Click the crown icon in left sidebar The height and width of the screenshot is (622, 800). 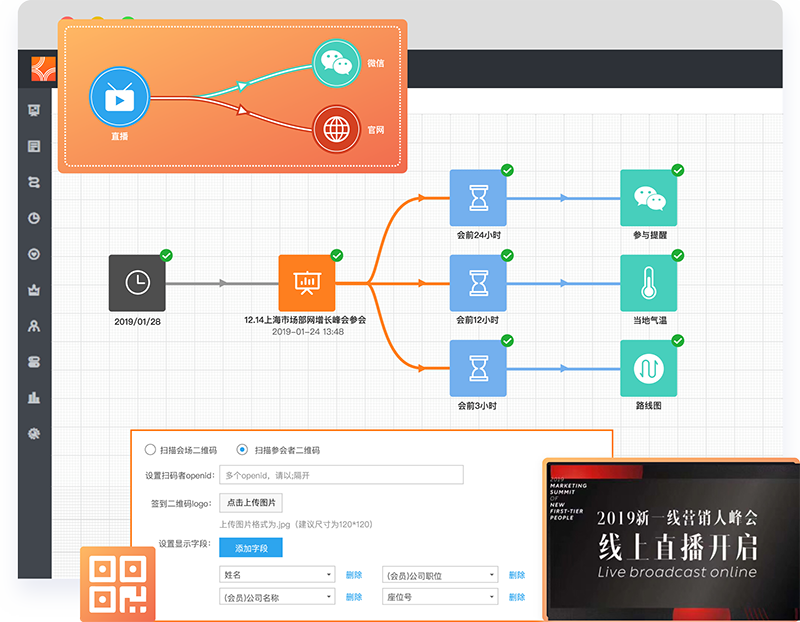point(34,291)
